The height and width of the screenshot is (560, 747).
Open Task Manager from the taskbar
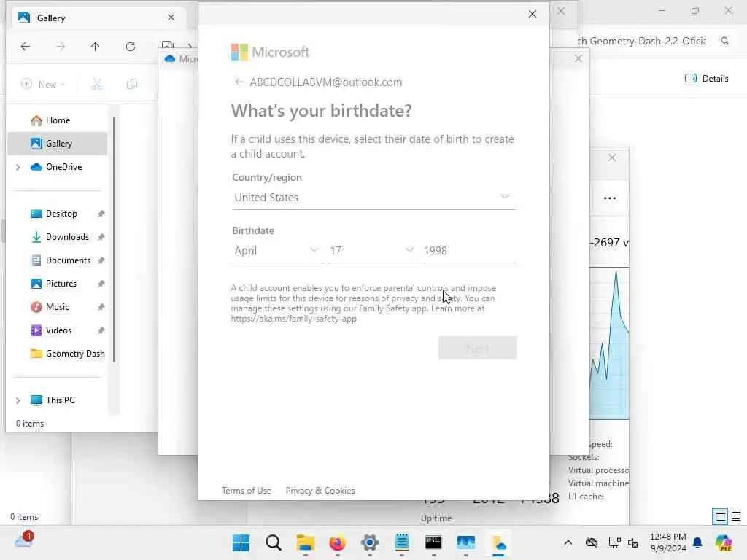pos(466,542)
